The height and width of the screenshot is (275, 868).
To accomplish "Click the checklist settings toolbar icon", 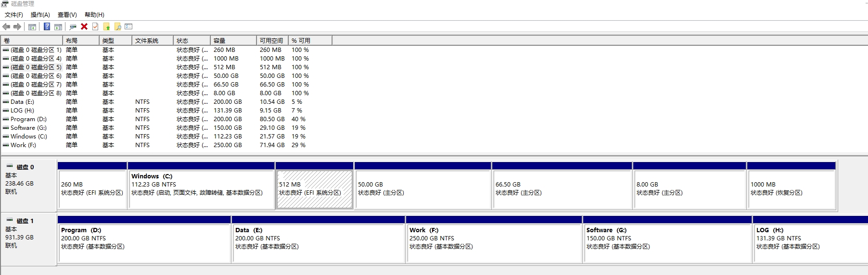I will click(x=128, y=27).
